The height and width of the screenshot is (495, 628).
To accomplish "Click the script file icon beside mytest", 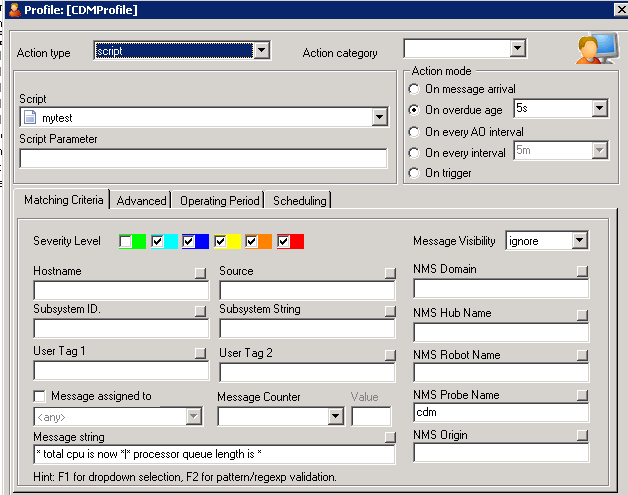I will click(x=30, y=117).
